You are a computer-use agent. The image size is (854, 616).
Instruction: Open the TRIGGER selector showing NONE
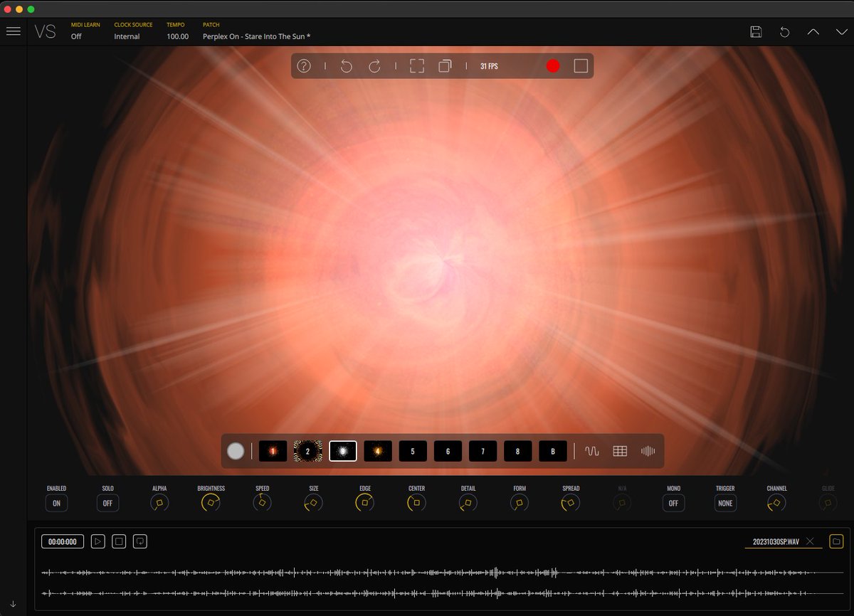(x=724, y=503)
